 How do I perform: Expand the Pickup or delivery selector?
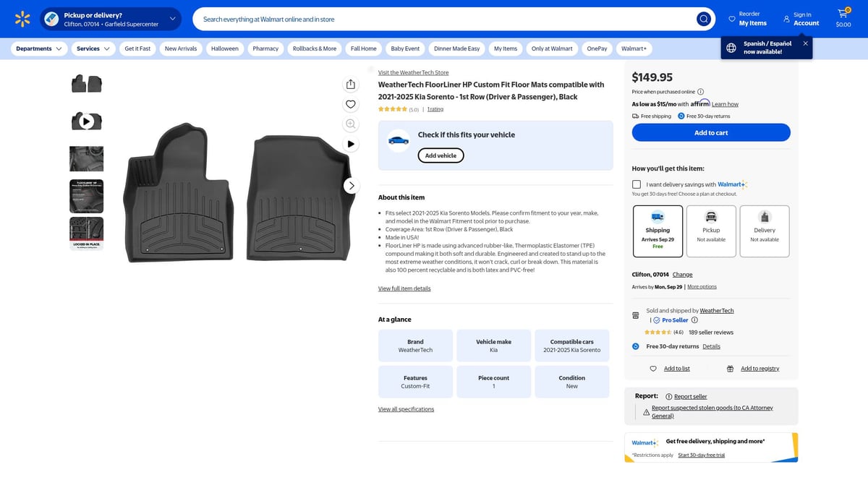point(111,19)
